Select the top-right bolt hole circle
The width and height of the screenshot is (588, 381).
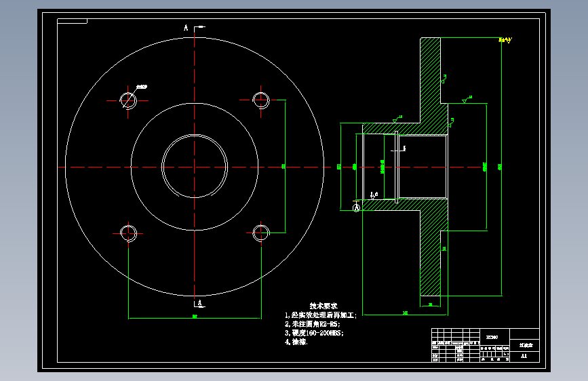click(261, 100)
